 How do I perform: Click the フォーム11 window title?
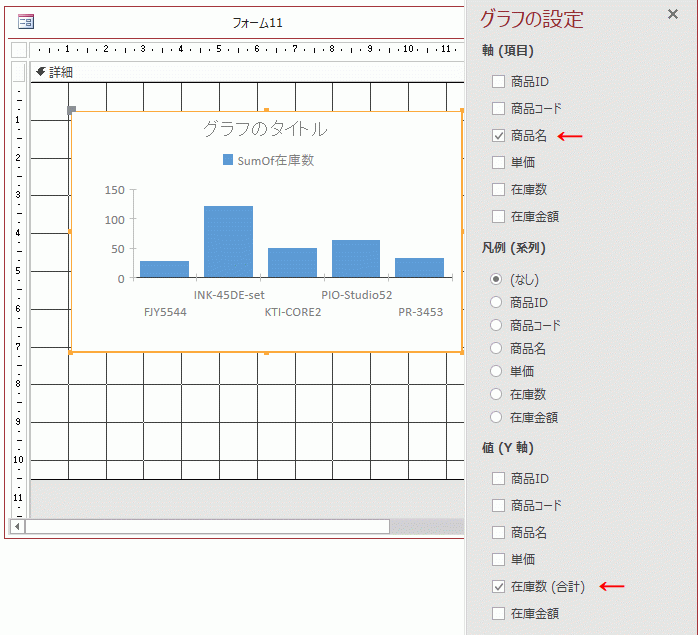tap(257, 23)
